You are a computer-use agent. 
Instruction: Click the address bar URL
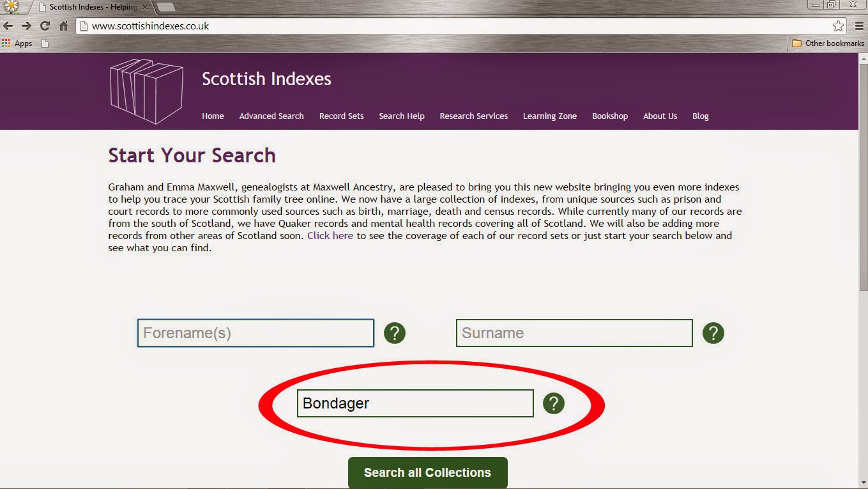pos(150,26)
